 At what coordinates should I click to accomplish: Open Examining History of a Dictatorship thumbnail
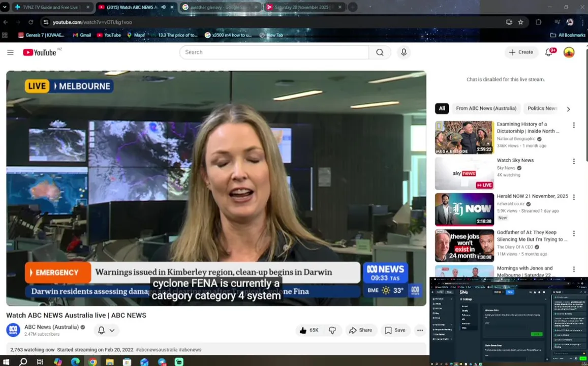464,137
